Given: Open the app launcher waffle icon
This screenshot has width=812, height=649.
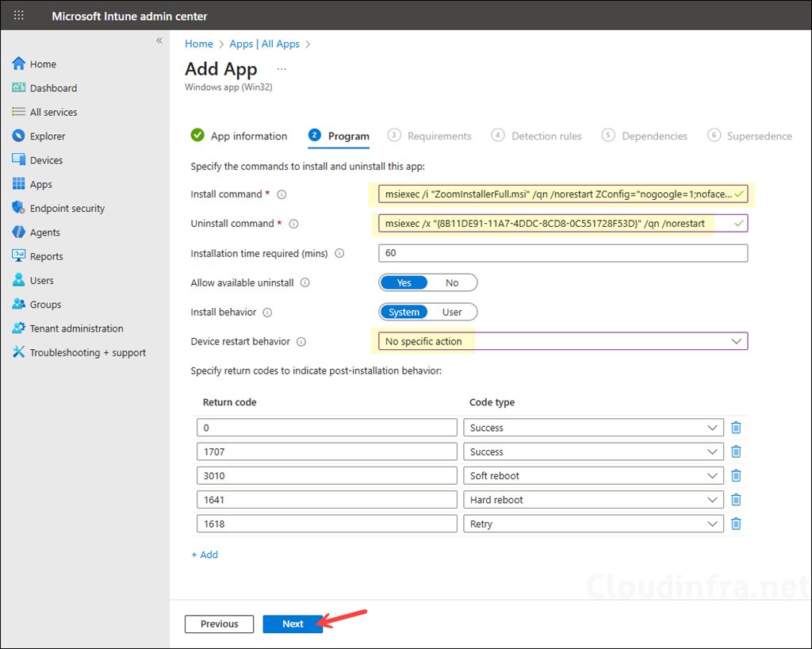Looking at the screenshot, I should (x=19, y=16).
